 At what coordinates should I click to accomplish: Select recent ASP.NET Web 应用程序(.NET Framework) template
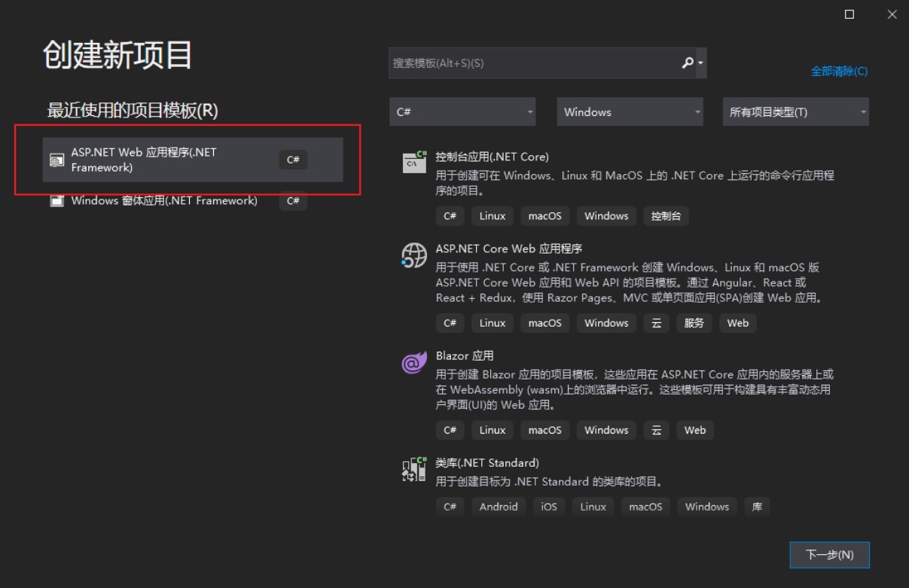[193, 160]
